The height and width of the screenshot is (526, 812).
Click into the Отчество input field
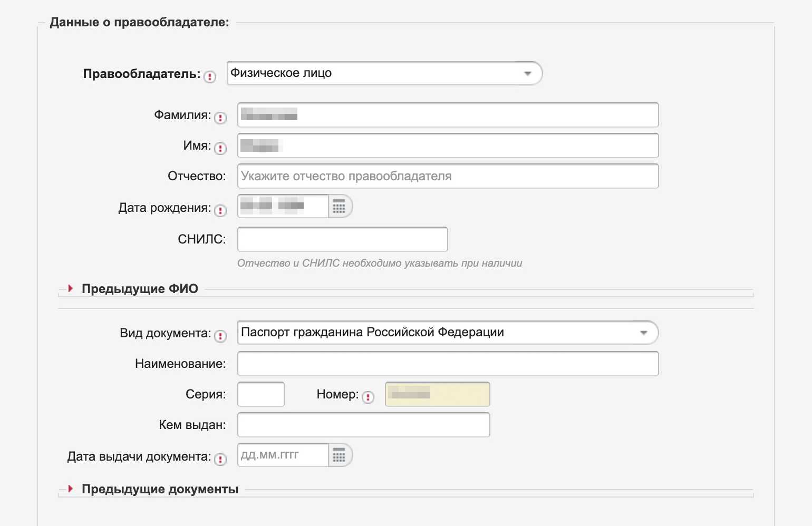[448, 176]
